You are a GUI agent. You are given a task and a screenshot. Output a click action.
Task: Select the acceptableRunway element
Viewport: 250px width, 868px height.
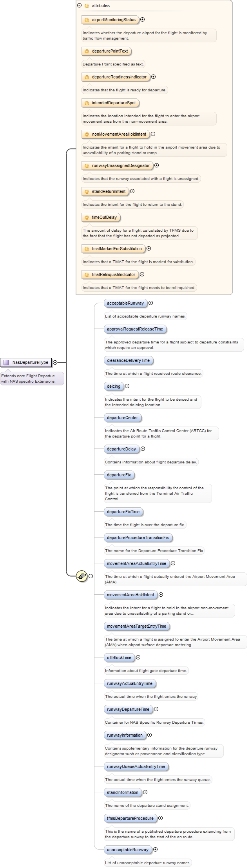point(125,303)
